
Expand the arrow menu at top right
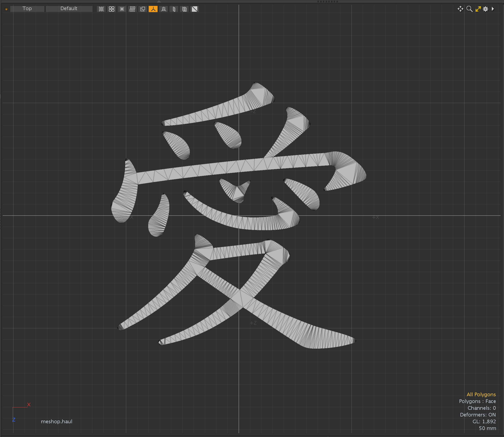click(493, 9)
